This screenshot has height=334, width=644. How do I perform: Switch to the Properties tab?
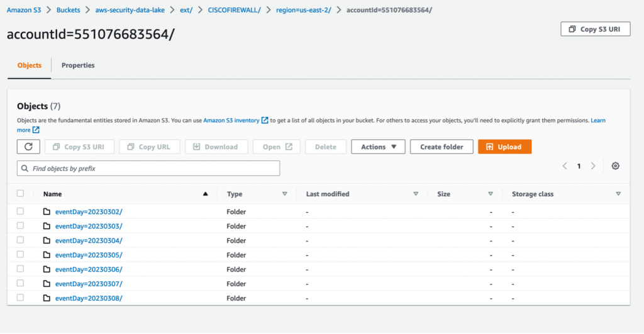tap(78, 65)
